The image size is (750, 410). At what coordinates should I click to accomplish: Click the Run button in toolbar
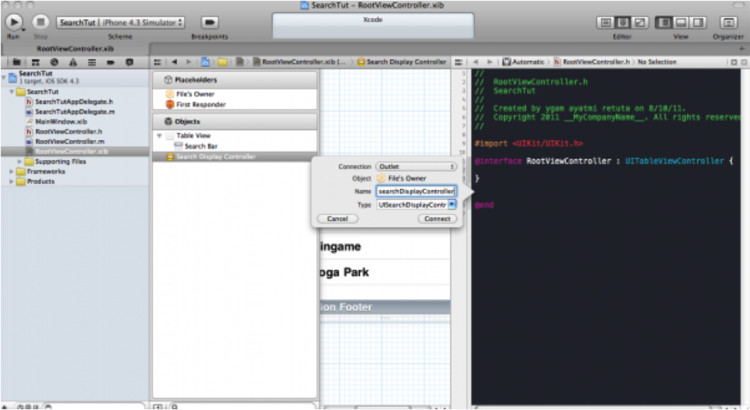click(x=15, y=21)
